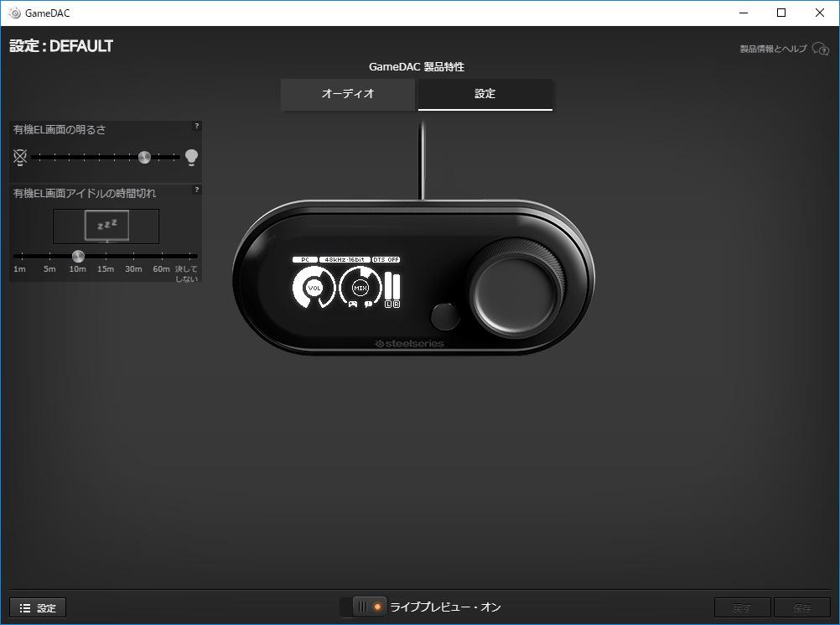
Task: Click the L R level meter on display
Action: point(392,290)
